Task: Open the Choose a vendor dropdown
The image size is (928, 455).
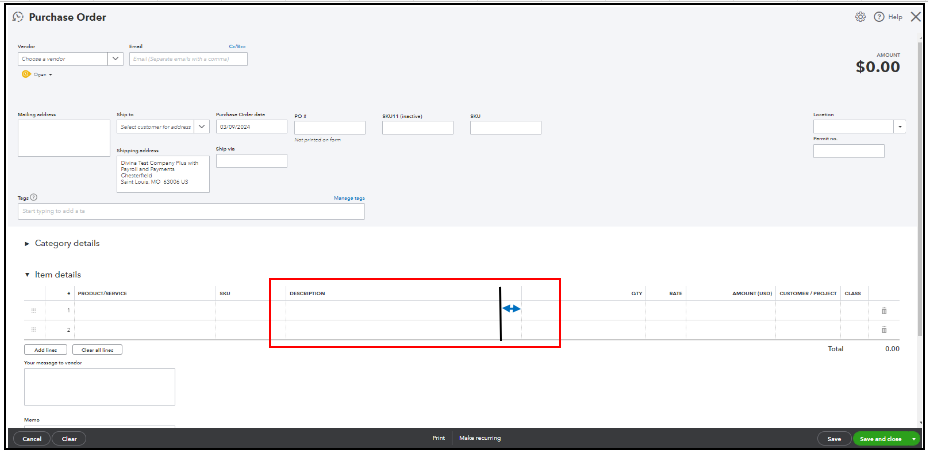Action: pyautogui.click(x=116, y=59)
